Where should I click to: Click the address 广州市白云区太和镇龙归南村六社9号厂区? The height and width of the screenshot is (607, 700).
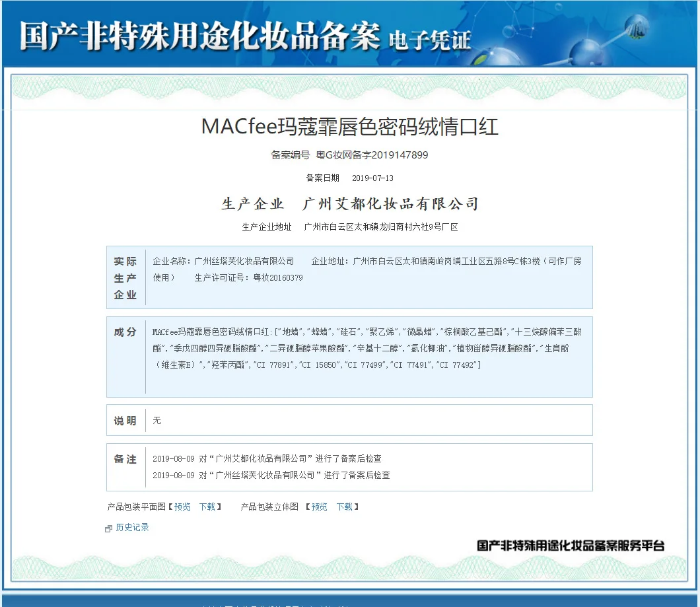(x=381, y=227)
